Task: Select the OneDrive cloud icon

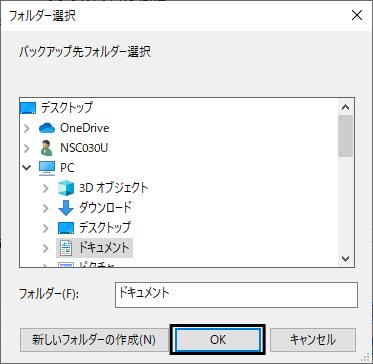Action: pos(47,128)
